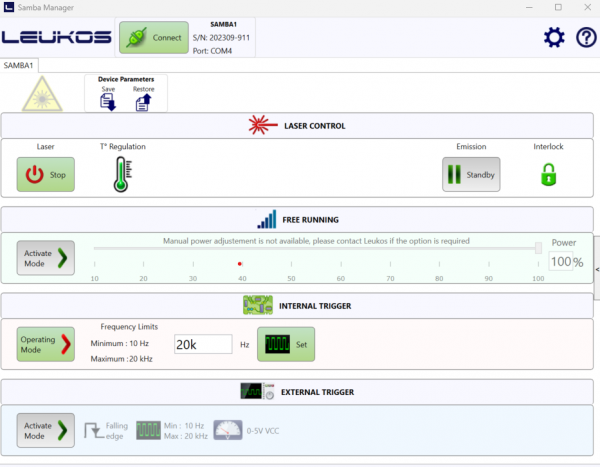Click the External Trigger oscilloscope icon
This screenshot has height=467, width=600.
(x=258, y=391)
